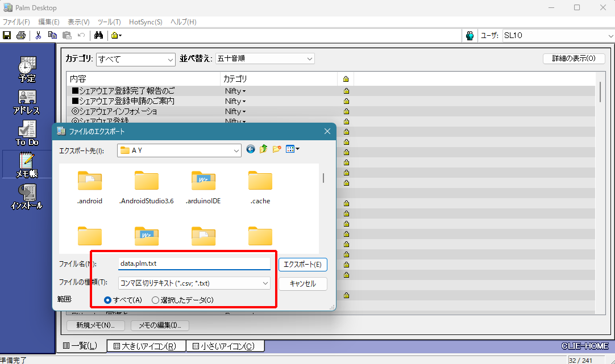
Task: Click the HotSync user icon
Action: click(469, 36)
